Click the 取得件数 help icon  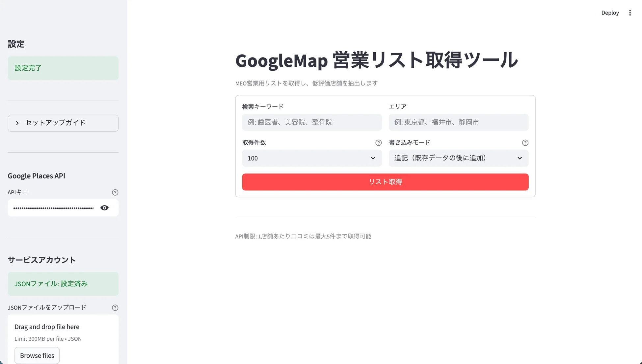pos(378,143)
